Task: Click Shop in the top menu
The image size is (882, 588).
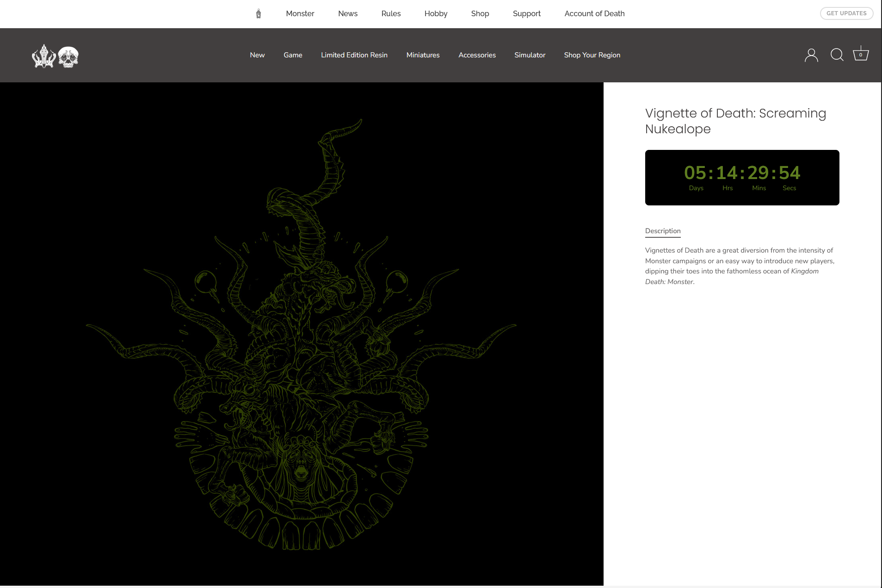Action: [480, 14]
